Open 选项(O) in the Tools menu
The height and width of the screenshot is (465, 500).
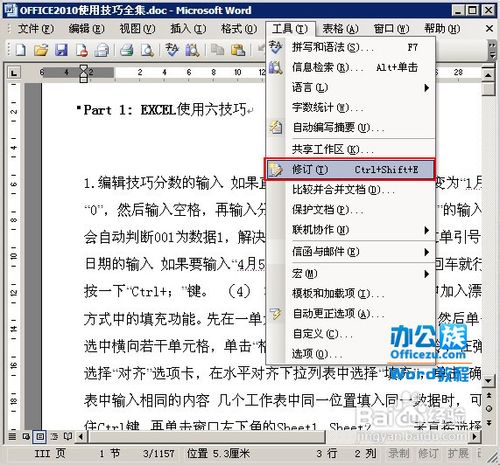point(351,354)
